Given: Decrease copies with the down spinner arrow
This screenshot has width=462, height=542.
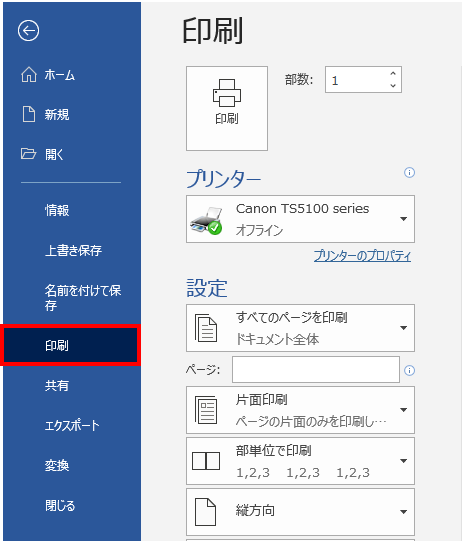Looking at the screenshot, I should pyautogui.click(x=393, y=85).
